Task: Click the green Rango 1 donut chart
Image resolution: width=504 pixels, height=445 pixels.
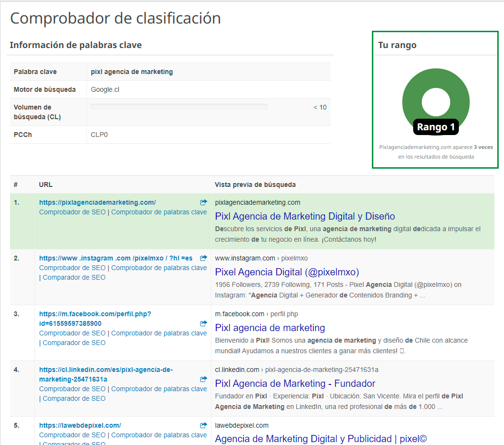Action: coord(436,101)
